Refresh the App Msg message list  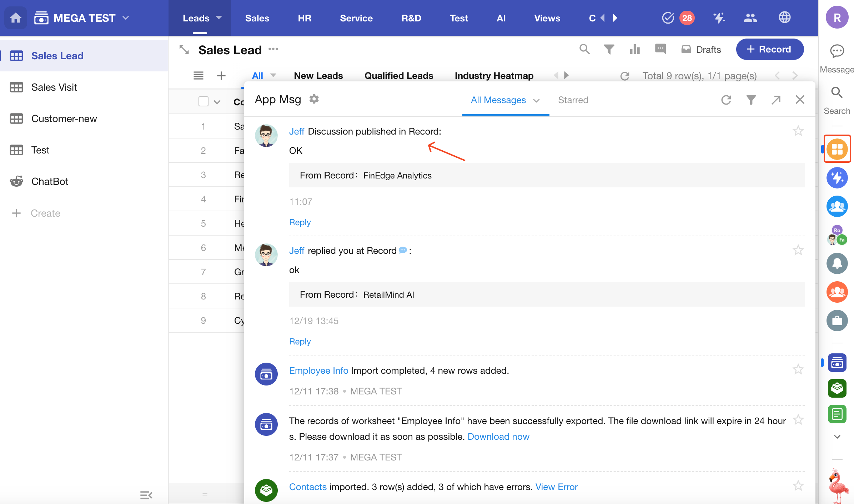(726, 100)
